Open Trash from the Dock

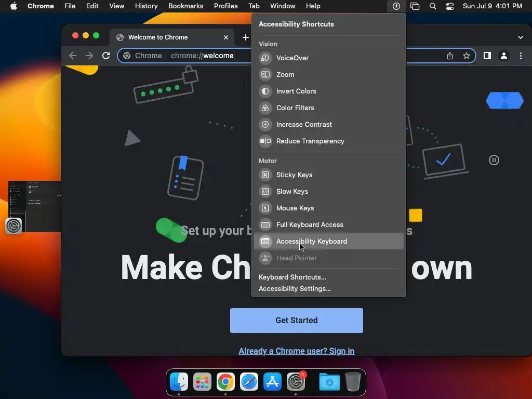tap(353, 382)
